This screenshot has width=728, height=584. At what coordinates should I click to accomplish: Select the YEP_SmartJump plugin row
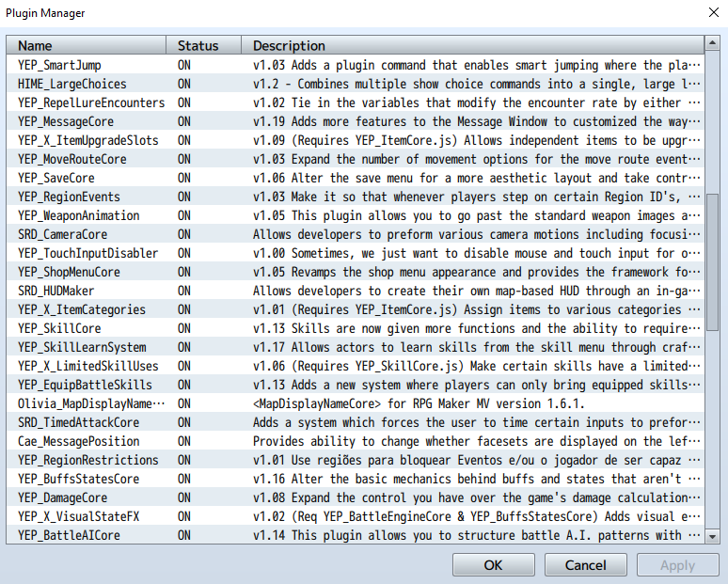[356, 65]
